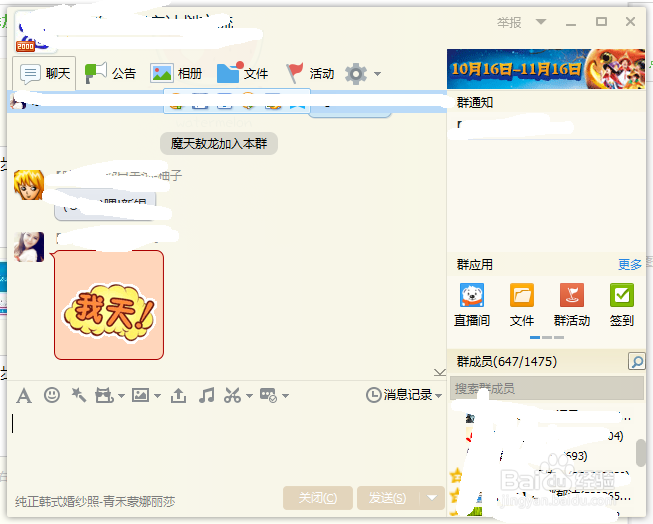Click the blonde anime avatar
Screen dimensions: 653x524
click(29, 185)
